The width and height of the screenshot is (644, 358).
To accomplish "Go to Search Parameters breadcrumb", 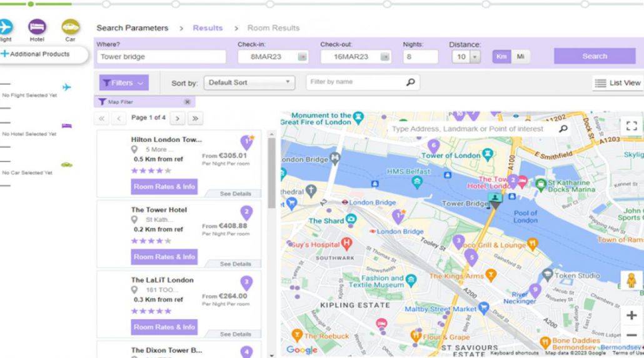I will click(132, 28).
